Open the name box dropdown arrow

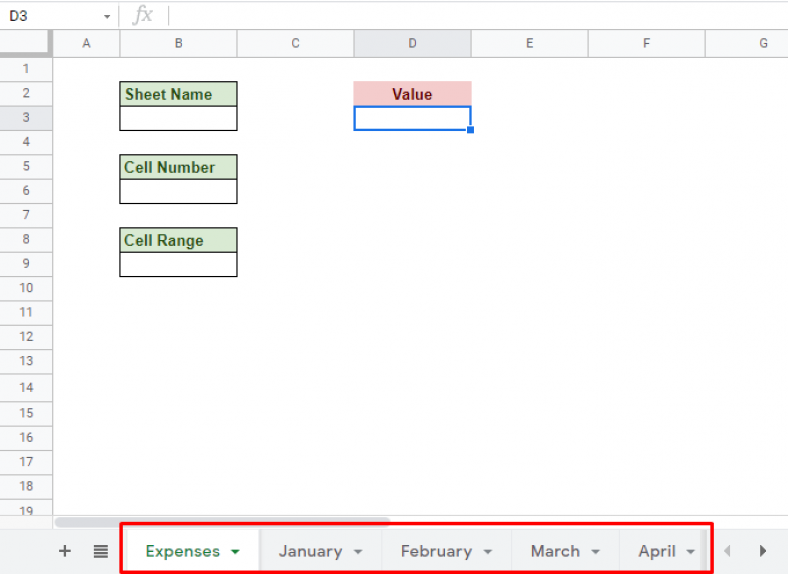tap(107, 17)
